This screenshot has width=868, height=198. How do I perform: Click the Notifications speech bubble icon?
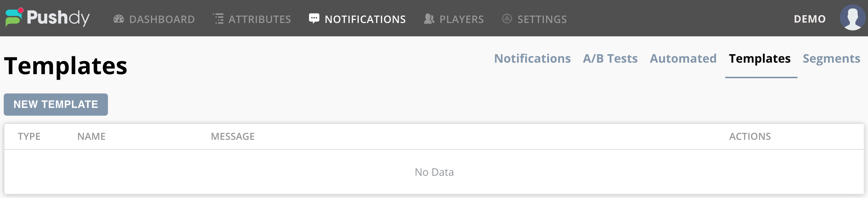[314, 19]
